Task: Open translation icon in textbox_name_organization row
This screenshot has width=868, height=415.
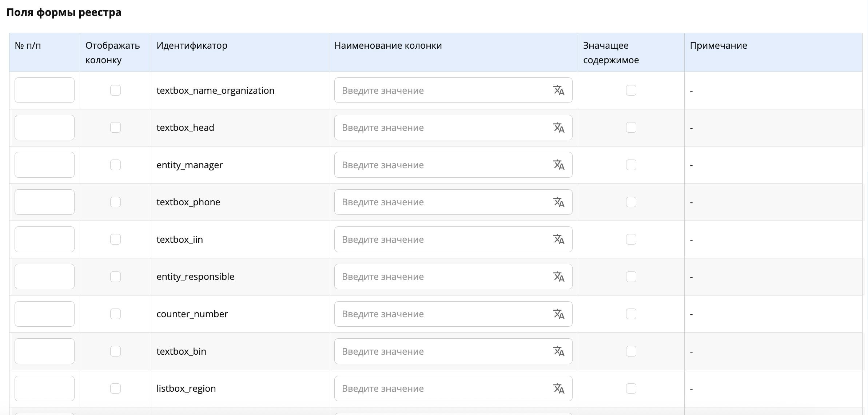Action: (x=559, y=90)
